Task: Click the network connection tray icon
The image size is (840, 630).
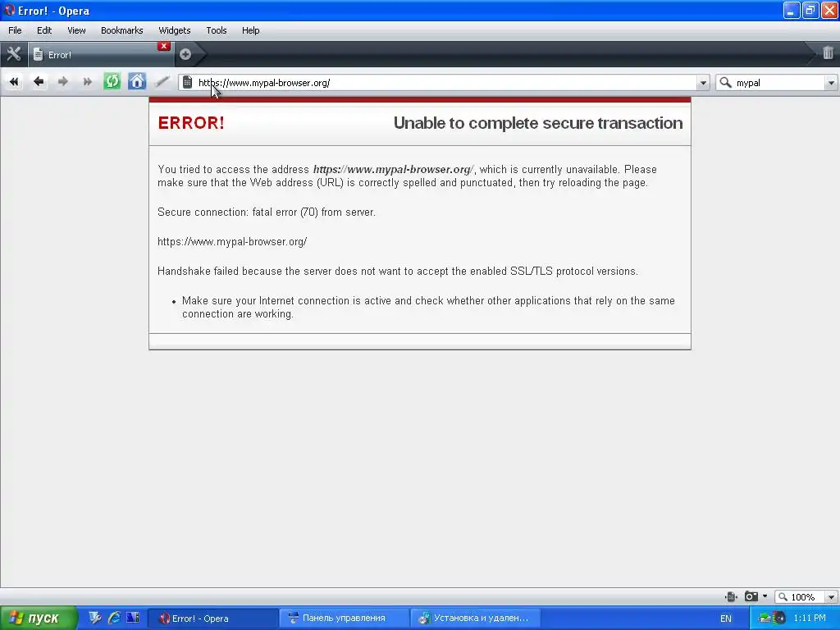Action: click(765, 619)
